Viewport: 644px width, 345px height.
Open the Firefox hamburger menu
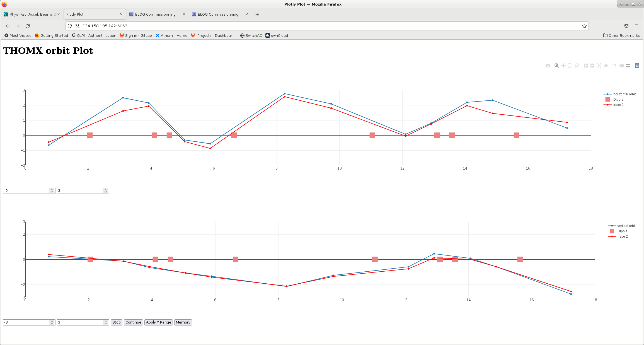click(x=636, y=26)
